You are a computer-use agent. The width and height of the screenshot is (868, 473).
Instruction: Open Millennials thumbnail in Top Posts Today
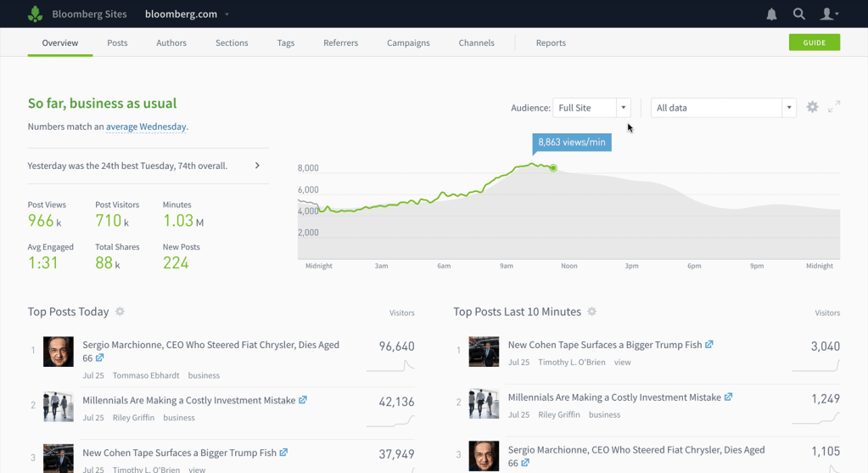coord(59,407)
